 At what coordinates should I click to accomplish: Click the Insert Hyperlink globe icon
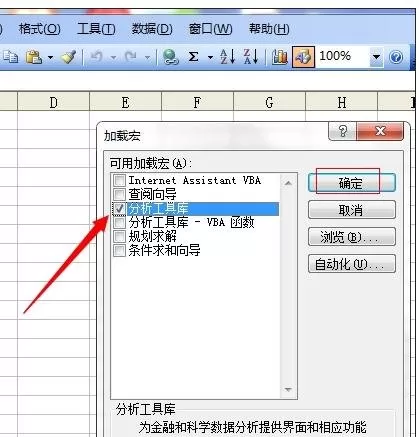point(171,57)
